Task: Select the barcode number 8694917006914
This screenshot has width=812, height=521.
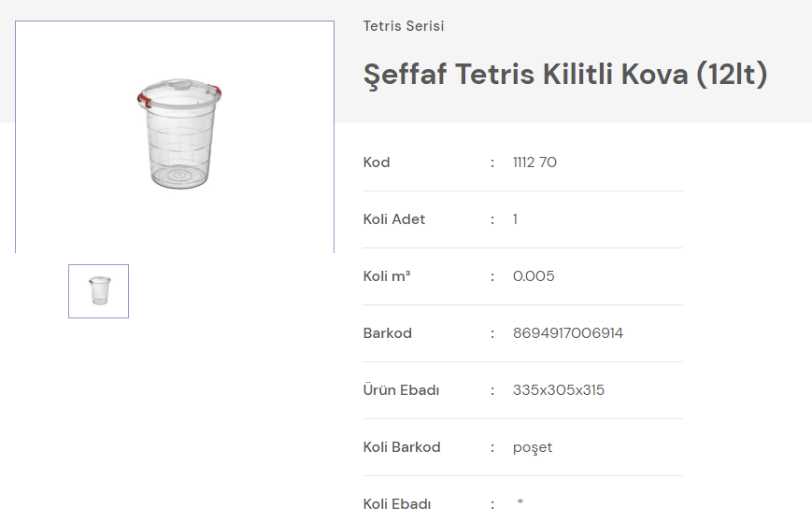Action: click(568, 333)
